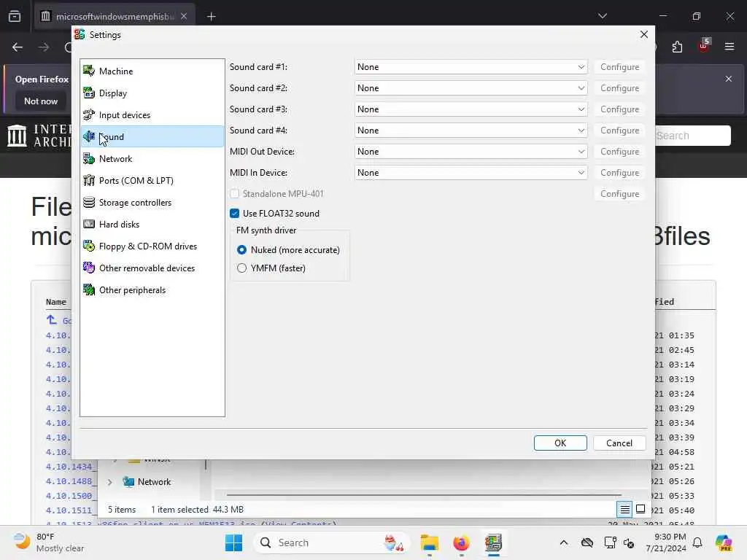
Task: Select the Machine settings icon
Action: (88, 71)
